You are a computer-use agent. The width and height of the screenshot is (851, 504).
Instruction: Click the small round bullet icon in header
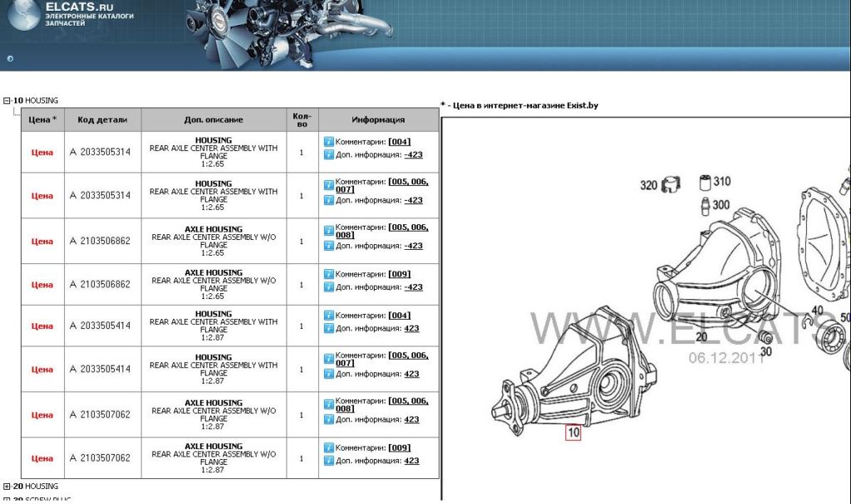(x=10, y=58)
